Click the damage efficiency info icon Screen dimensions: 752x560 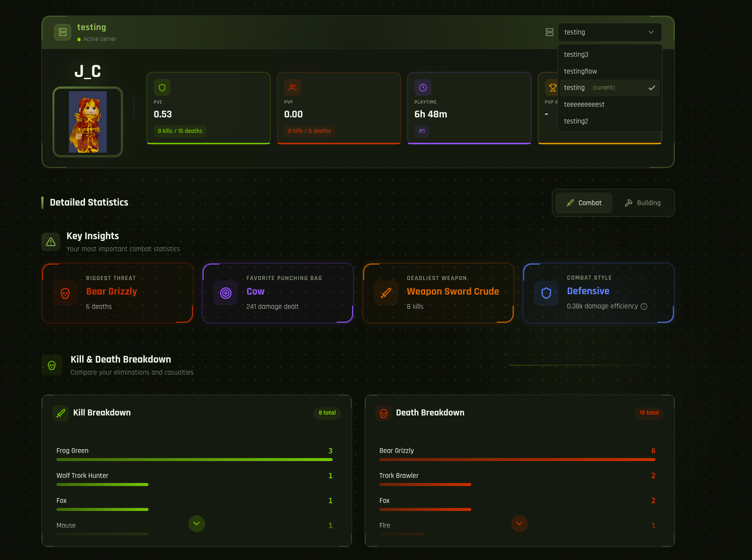644,307
